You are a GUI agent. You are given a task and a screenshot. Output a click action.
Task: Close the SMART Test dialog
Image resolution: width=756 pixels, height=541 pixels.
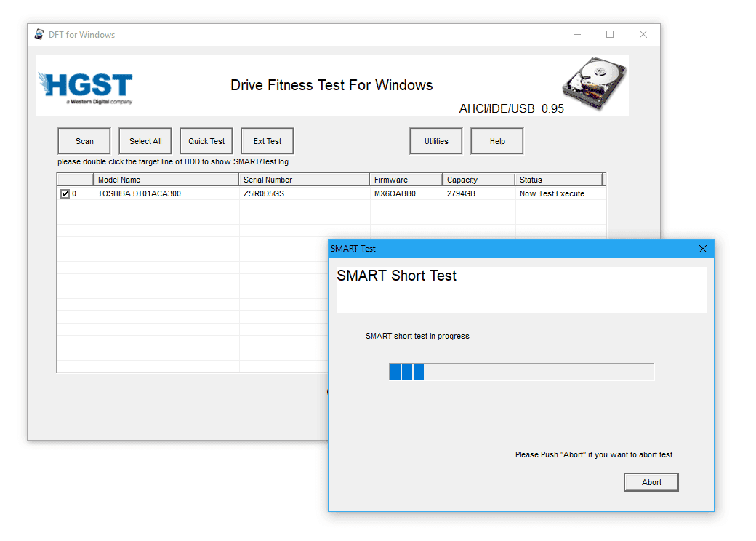[x=702, y=249]
